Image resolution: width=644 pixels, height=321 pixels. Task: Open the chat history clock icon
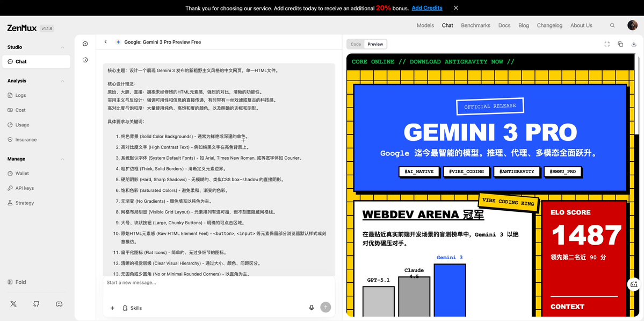pyautogui.click(x=85, y=60)
